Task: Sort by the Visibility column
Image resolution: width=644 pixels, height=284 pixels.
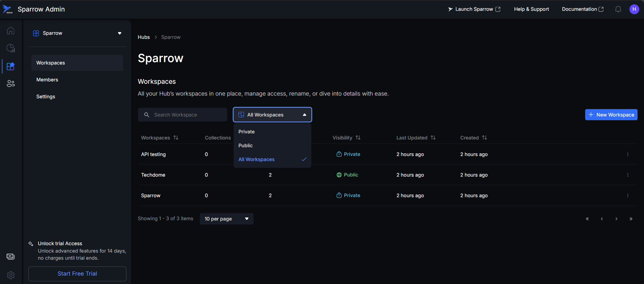Action: [x=358, y=138]
